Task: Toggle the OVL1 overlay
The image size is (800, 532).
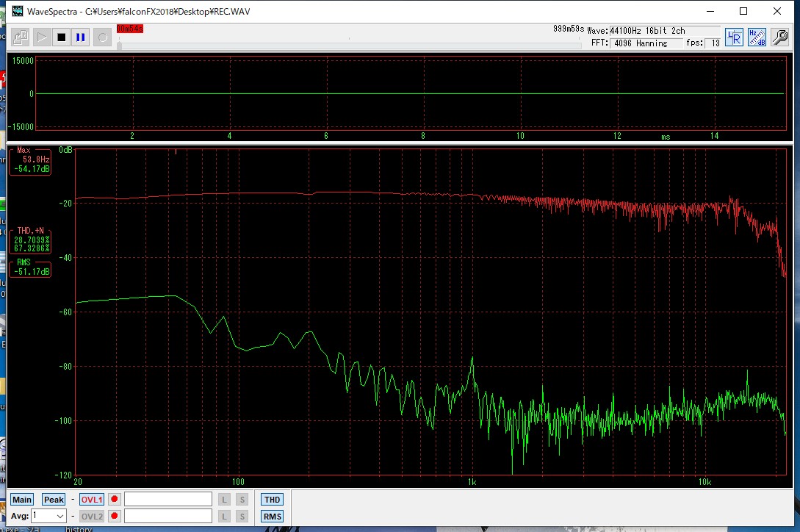Action: point(92,500)
